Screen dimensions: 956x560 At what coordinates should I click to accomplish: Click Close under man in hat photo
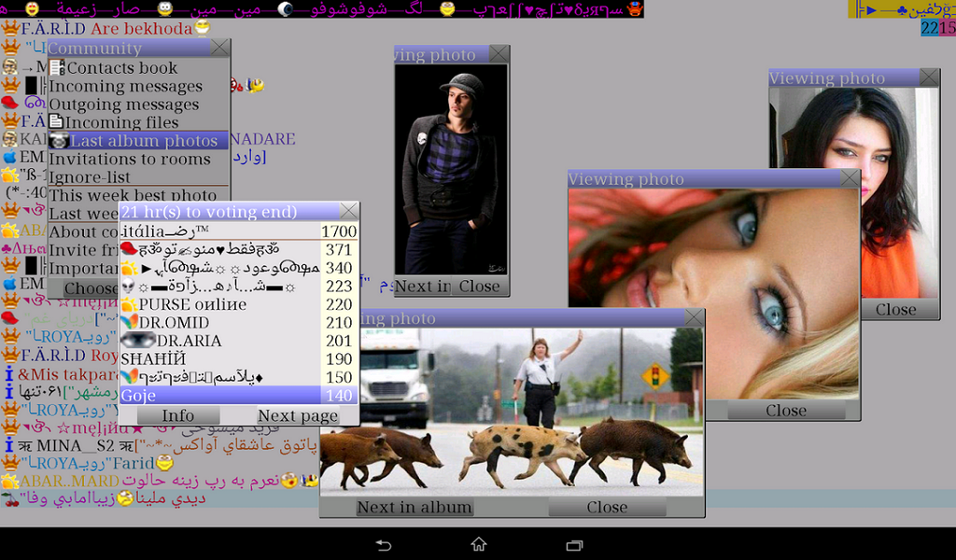tap(479, 287)
